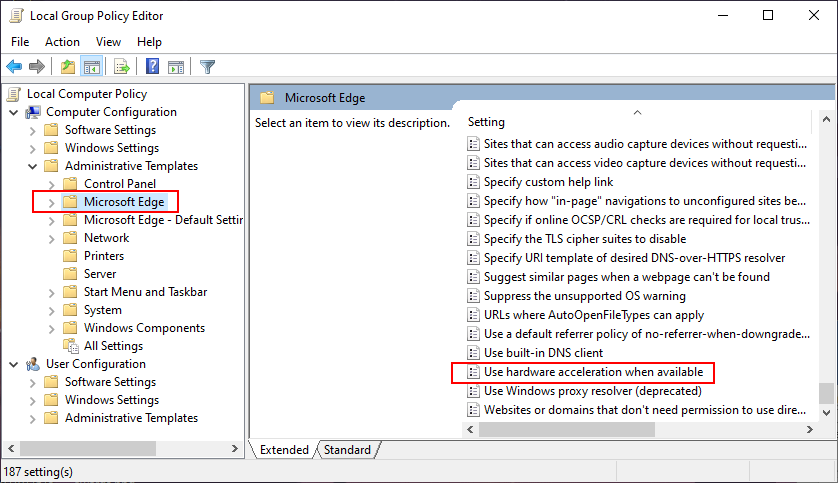Click the Filter funnel toolbar icon
This screenshot has height=483, width=838.
tap(207, 67)
